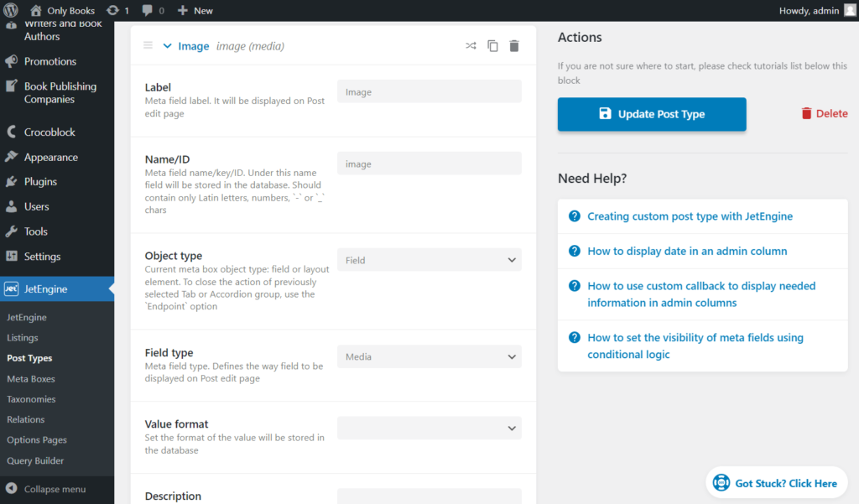Click the red trash icon beside Delete

806,113
